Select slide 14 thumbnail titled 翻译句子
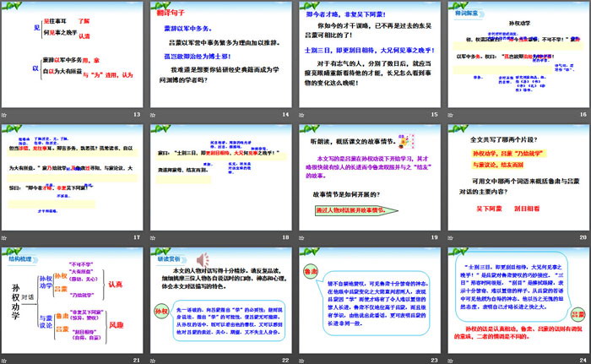 (221, 54)
